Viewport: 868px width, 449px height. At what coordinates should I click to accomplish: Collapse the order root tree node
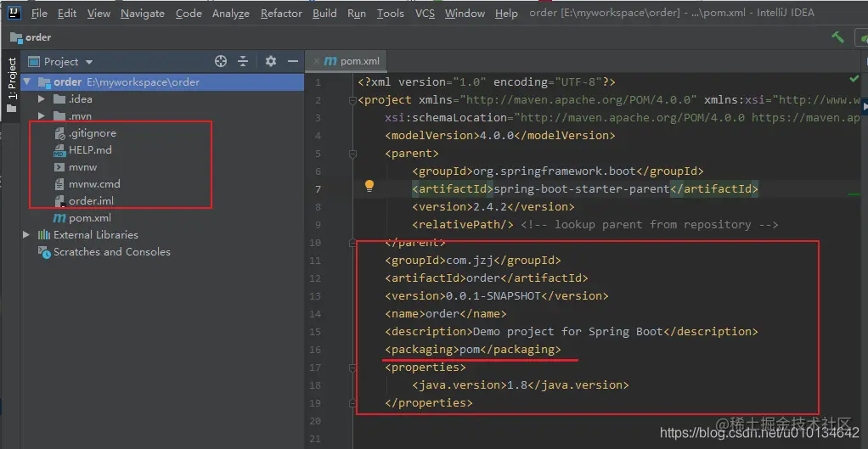[26, 82]
